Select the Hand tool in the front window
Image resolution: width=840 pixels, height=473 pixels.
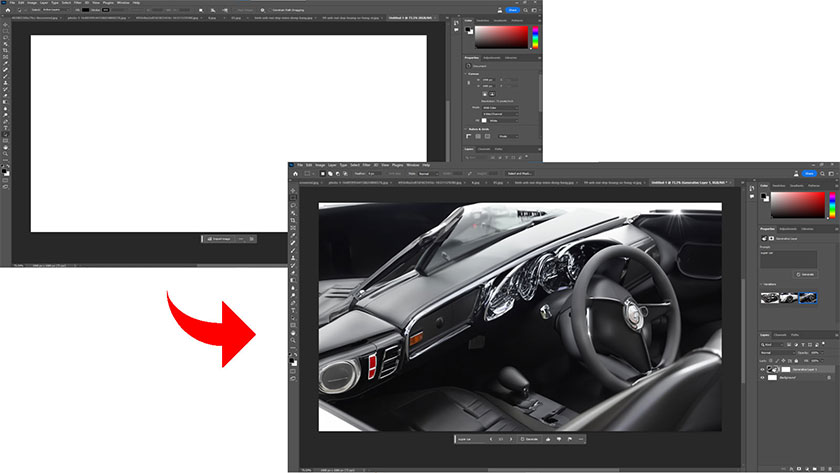[x=293, y=334]
